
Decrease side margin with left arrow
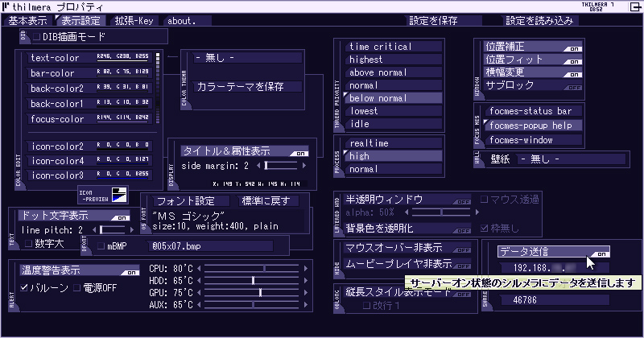(258, 166)
